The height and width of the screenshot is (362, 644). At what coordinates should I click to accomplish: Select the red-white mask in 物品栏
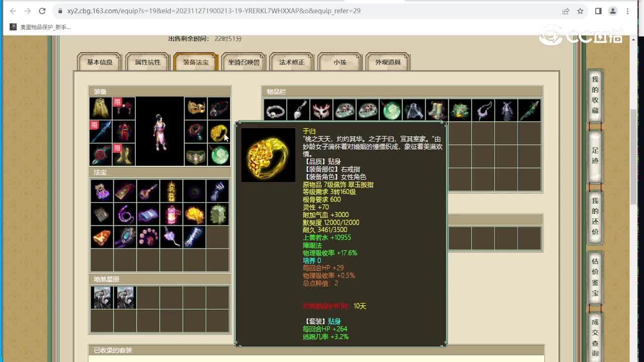pyautogui.click(x=321, y=110)
